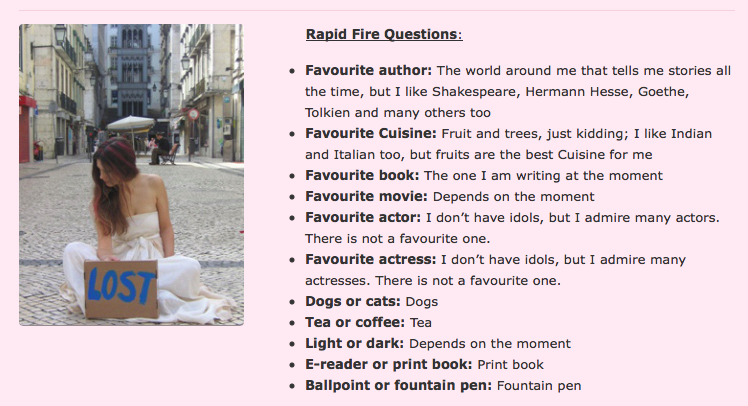Click the "Rapid Fire Questions" heading
Viewport: 748px width, 406px height.
tap(383, 34)
